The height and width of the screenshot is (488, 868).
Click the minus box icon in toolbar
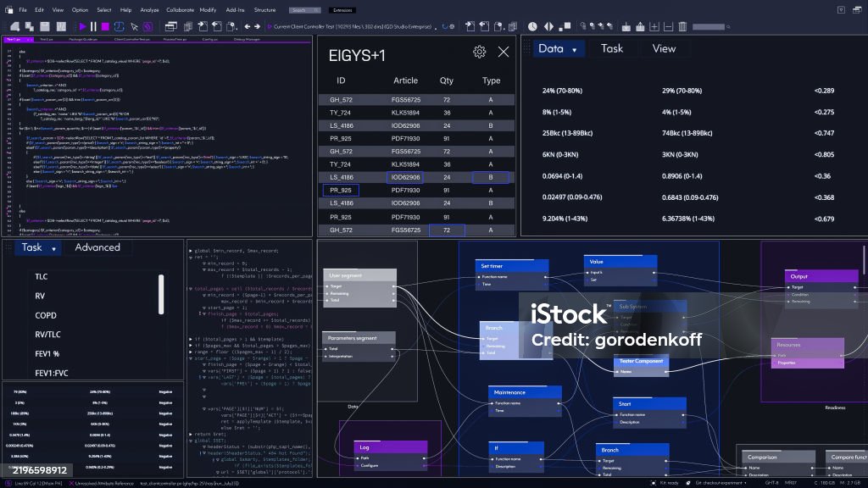(668, 26)
